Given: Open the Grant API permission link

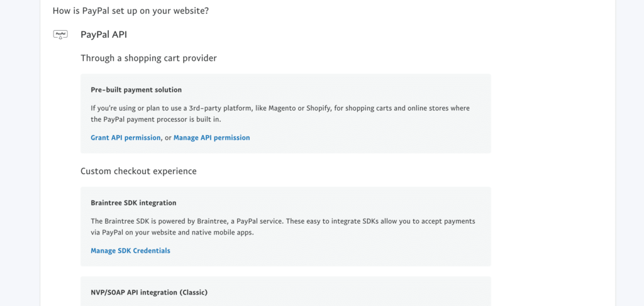Looking at the screenshot, I should [125, 138].
